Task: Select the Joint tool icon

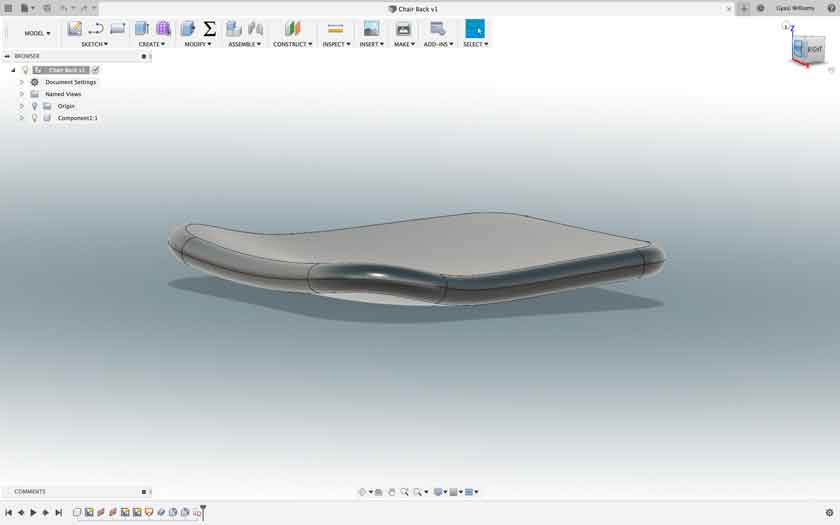Action: click(256, 29)
